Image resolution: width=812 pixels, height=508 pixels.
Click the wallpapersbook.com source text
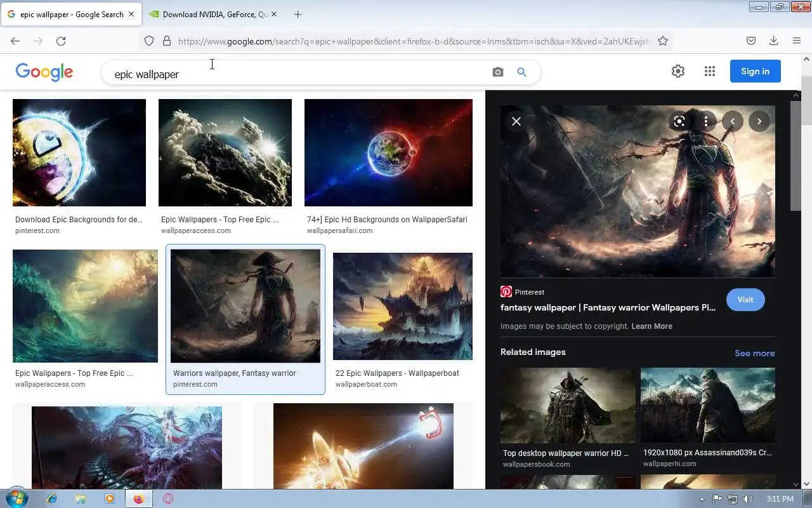coord(536,464)
